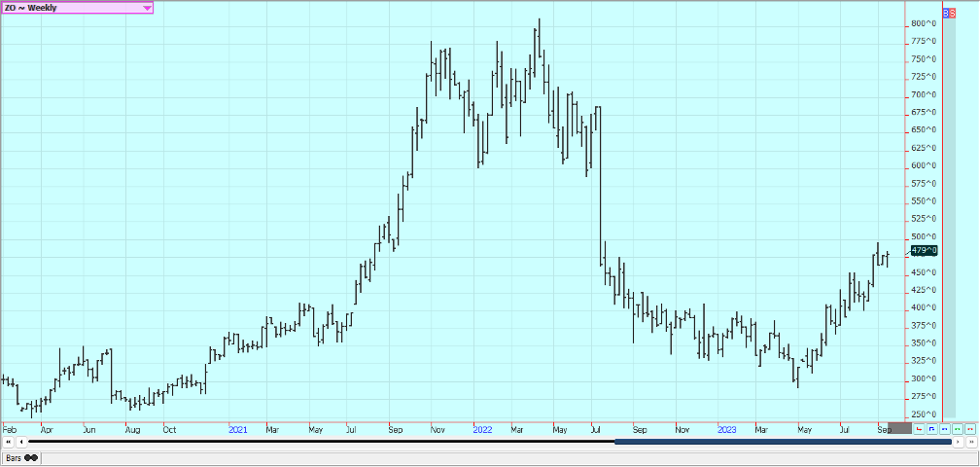Click the blue B buy button
Viewport: 980px width, 467px height.
946,13
